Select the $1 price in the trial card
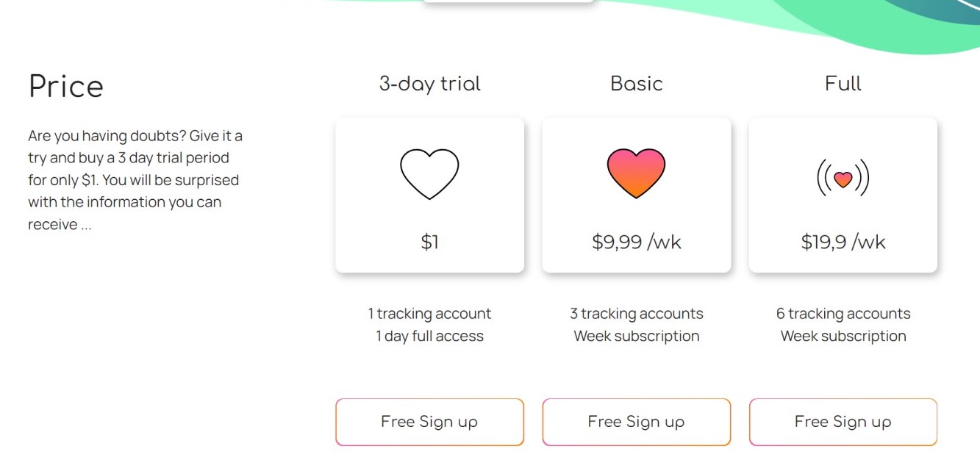Screen dimensions: 980x460 (429, 242)
